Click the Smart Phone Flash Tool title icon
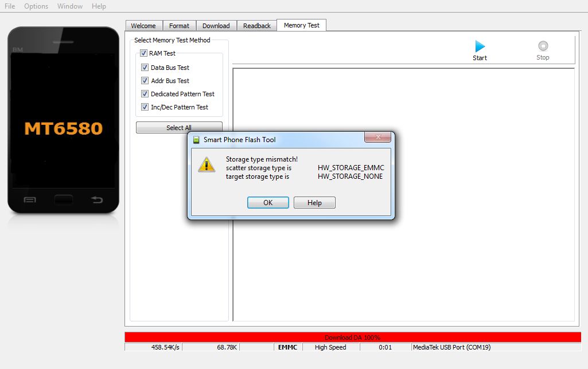 click(x=196, y=140)
